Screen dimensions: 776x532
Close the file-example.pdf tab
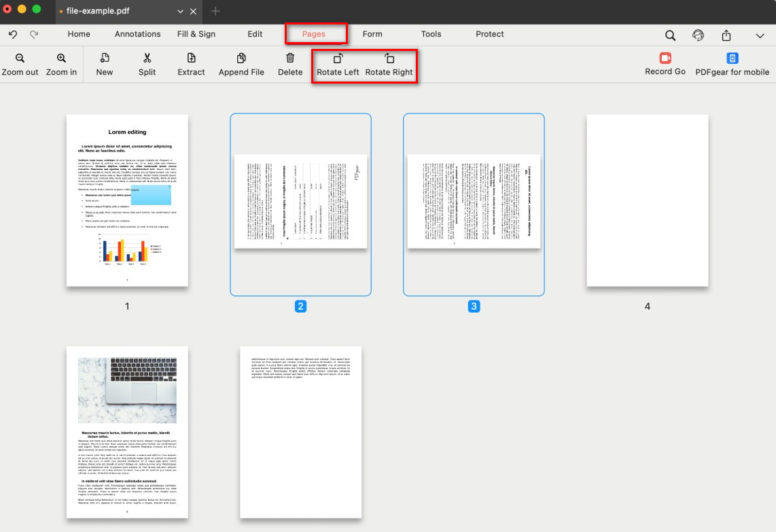[194, 12]
